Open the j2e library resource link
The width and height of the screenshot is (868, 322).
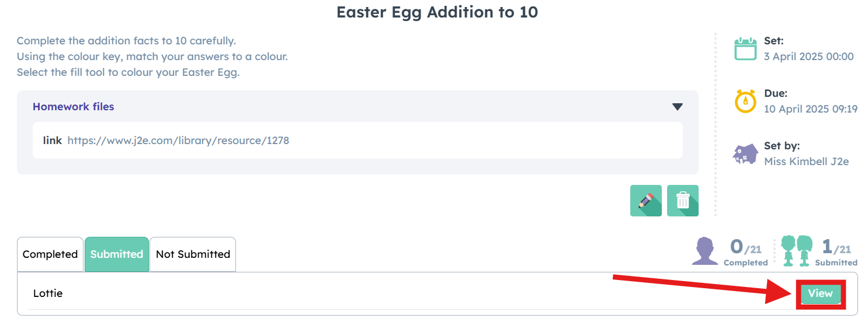point(178,141)
